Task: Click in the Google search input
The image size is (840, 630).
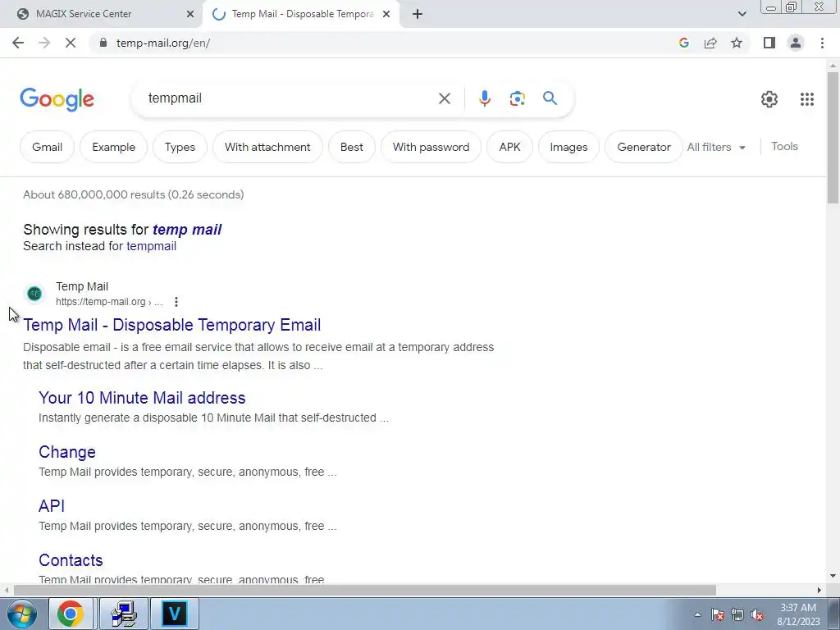Action: coord(290,98)
